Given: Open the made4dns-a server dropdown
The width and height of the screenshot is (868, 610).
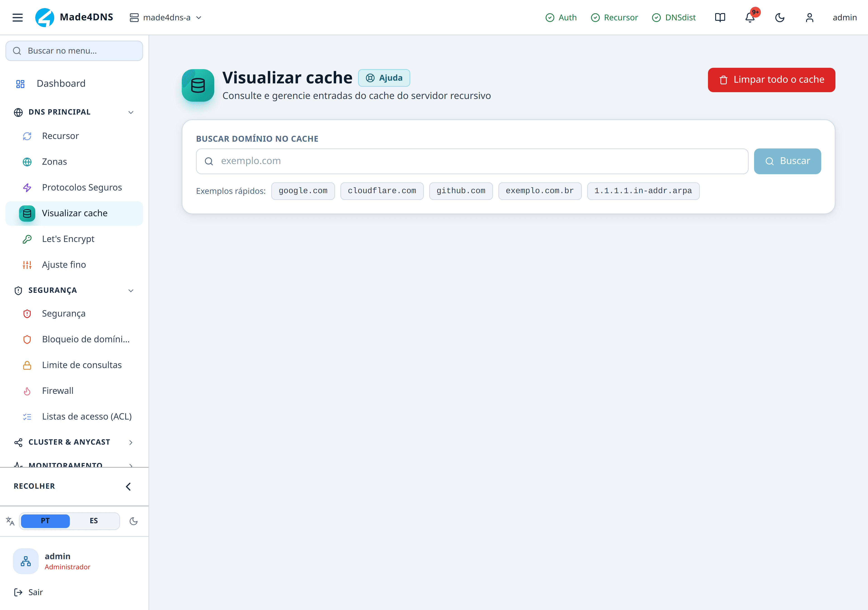Looking at the screenshot, I should pos(166,17).
